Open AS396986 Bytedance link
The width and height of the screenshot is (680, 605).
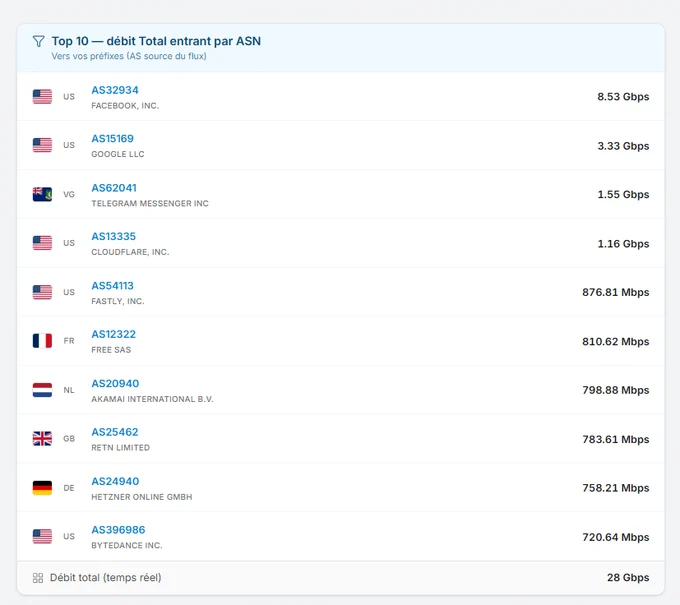[x=118, y=530]
